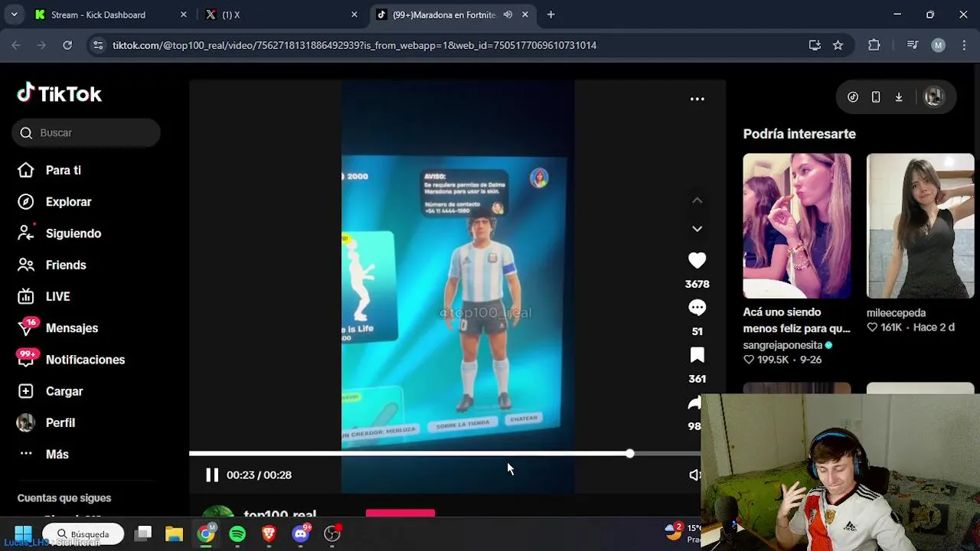Open a new browser tab
Screen dimensions: 980x551
tap(550, 15)
